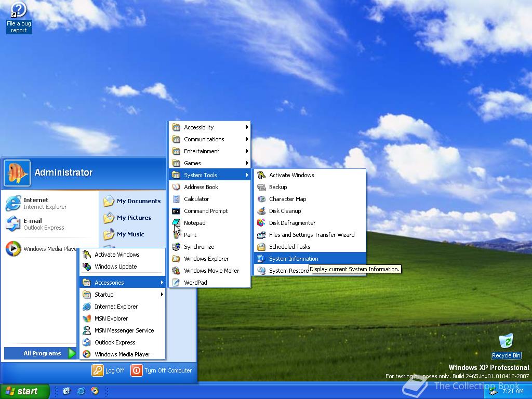Click the Windows Media Player quick launch icon

(95, 391)
